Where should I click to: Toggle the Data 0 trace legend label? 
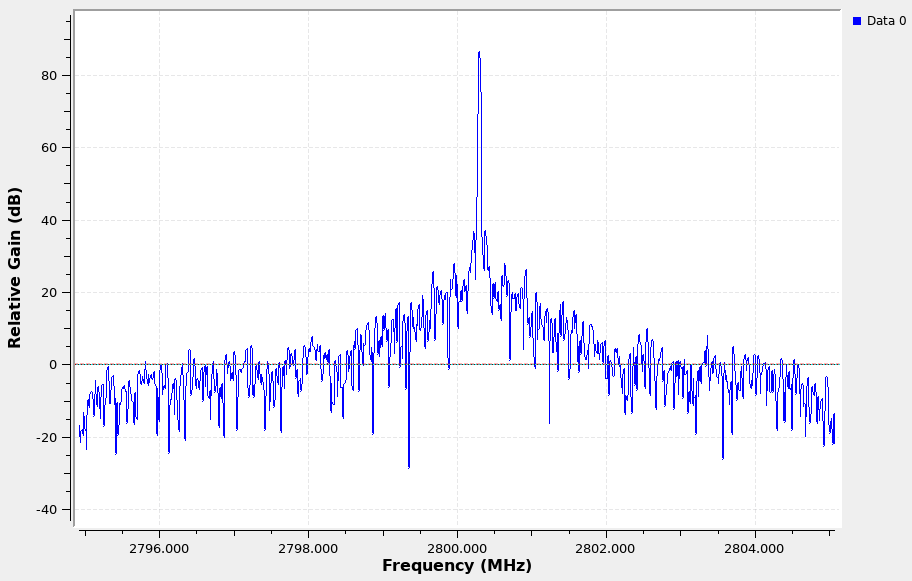(886, 21)
